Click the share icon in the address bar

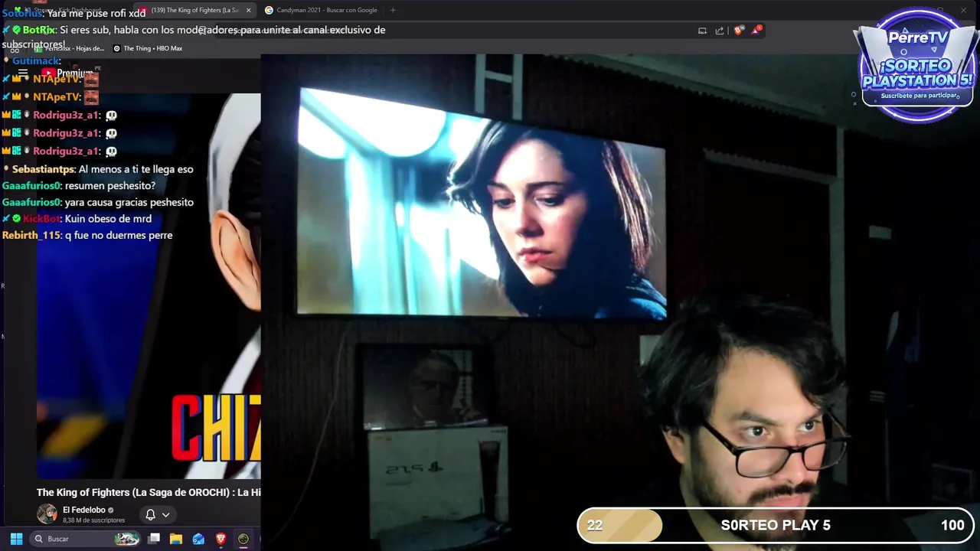point(720,31)
